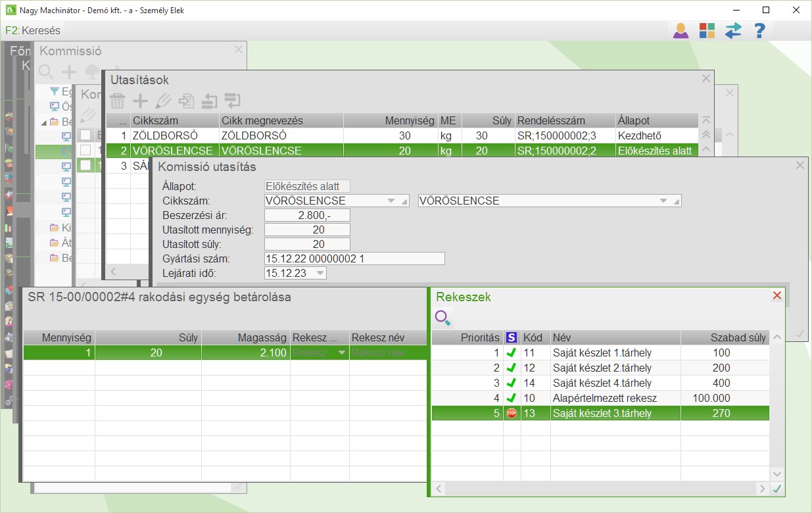Open the Rekesz dropdown in the storage row

click(x=341, y=353)
